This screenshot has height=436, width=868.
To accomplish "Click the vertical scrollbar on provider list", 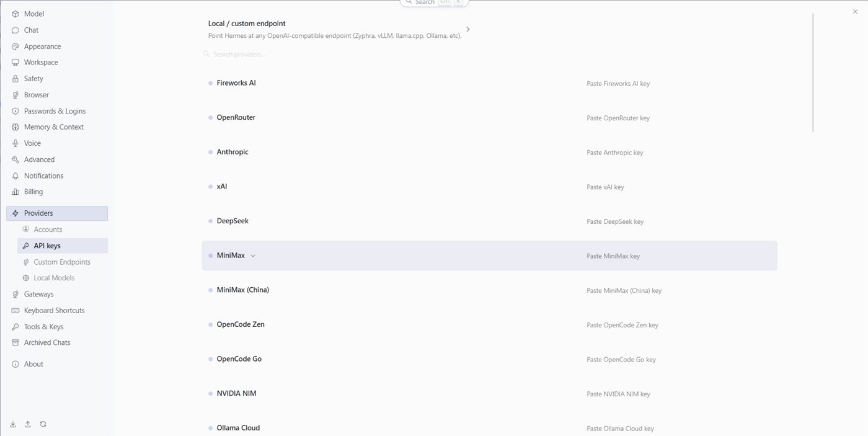I will [x=813, y=73].
